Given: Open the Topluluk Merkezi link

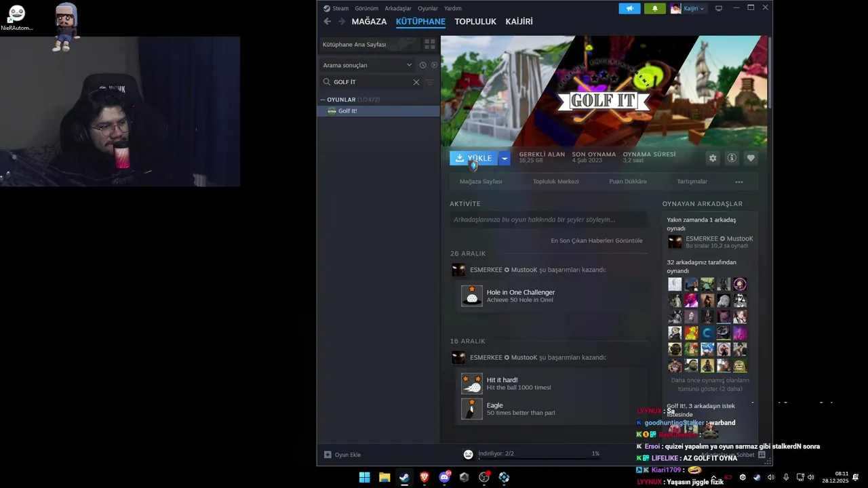Looking at the screenshot, I should click(555, 182).
